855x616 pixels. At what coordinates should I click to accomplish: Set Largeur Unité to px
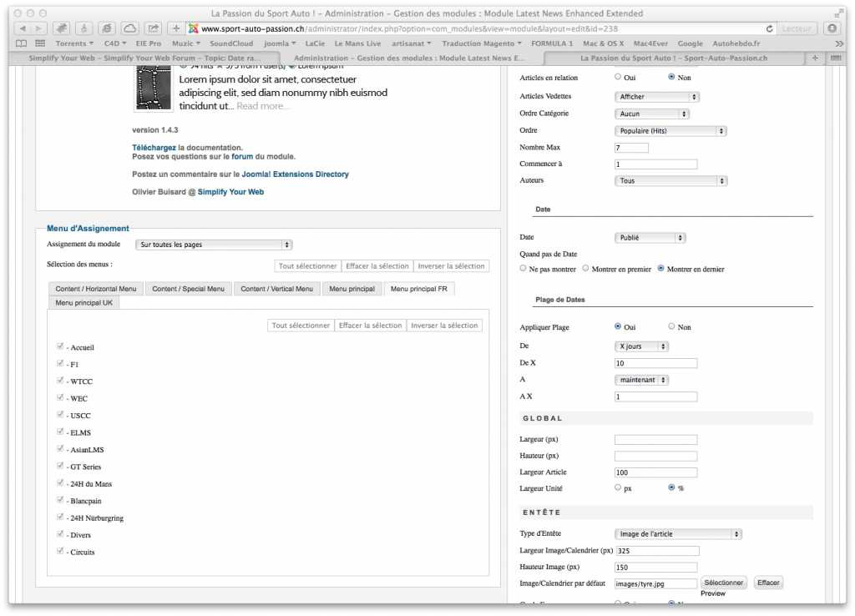tap(619, 487)
